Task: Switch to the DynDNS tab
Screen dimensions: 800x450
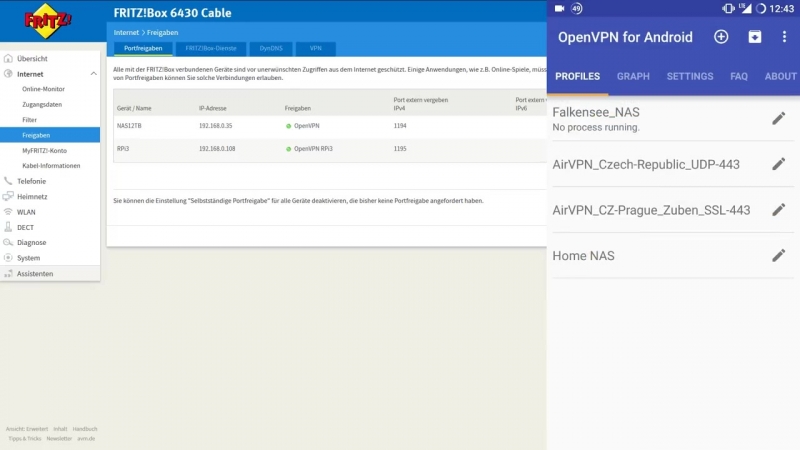Action: [x=271, y=48]
